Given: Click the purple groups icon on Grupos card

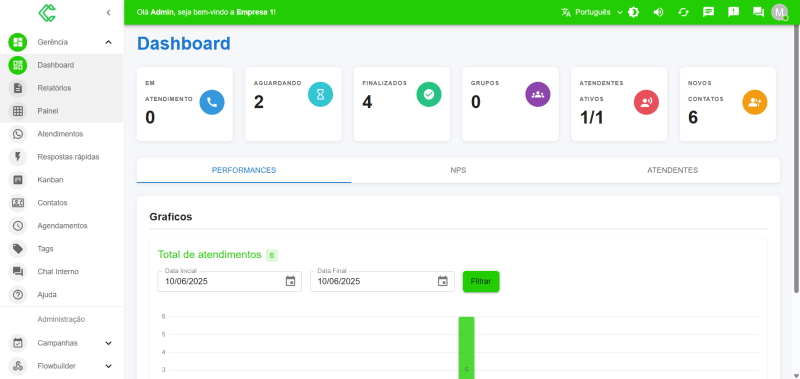Looking at the screenshot, I should (x=538, y=94).
